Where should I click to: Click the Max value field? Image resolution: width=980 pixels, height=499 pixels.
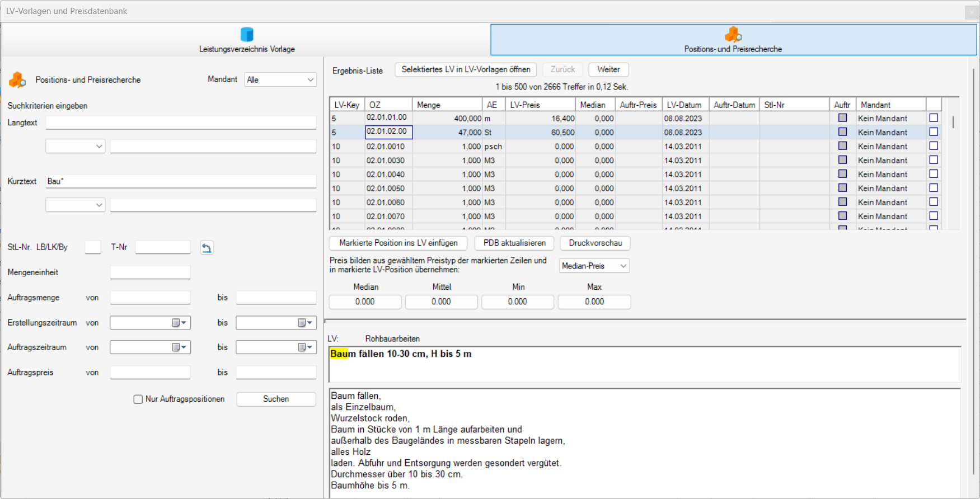click(594, 302)
